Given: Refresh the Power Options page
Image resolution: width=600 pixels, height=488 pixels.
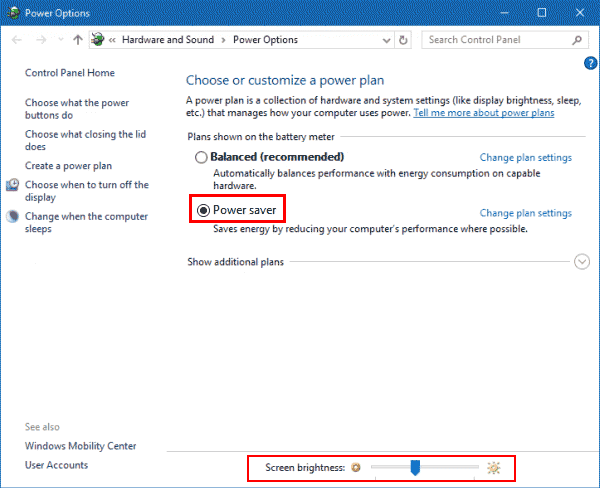Looking at the screenshot, I should click(403, 40).
